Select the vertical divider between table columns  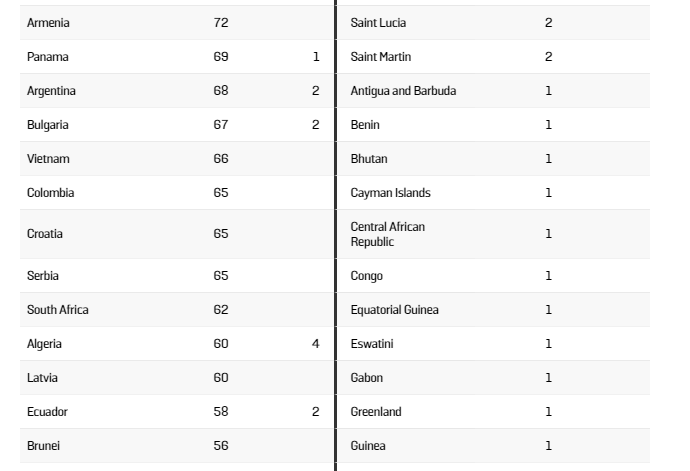tap(335, 236)
